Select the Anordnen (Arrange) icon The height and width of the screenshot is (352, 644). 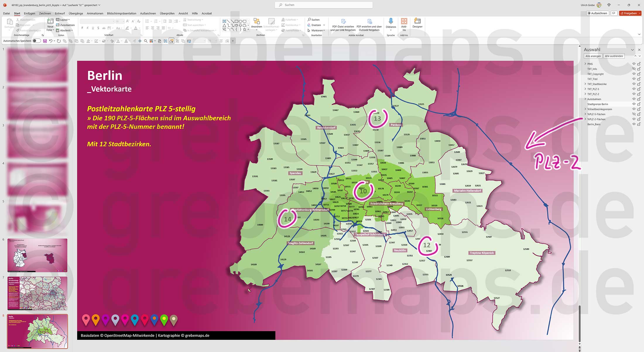[257, 22]
